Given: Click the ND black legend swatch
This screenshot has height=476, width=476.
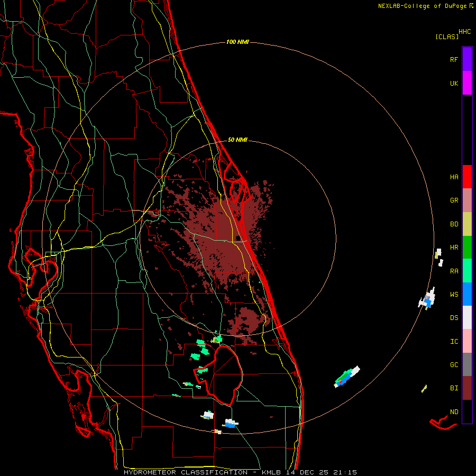Looking at the screenshot, I should tap(467, 411).
